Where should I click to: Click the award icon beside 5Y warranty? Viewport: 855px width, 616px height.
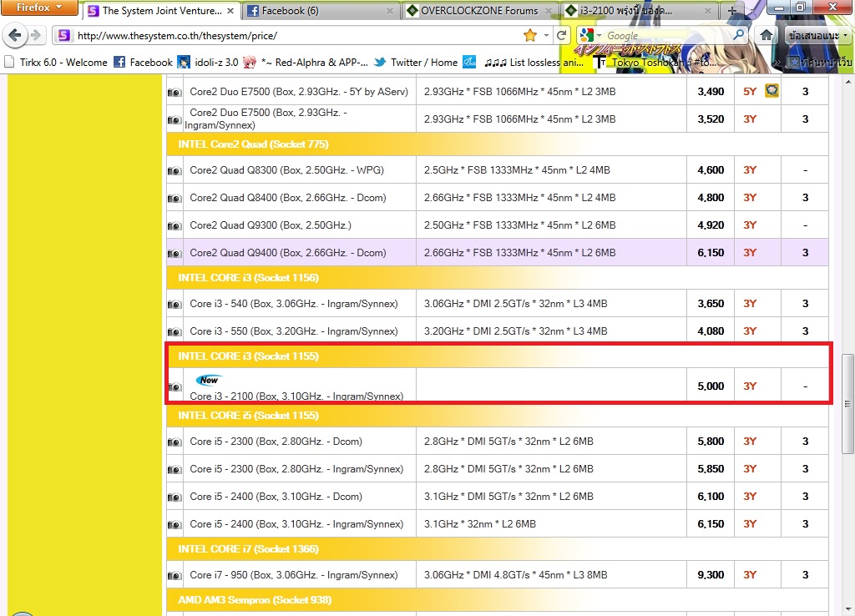(772, 90)
